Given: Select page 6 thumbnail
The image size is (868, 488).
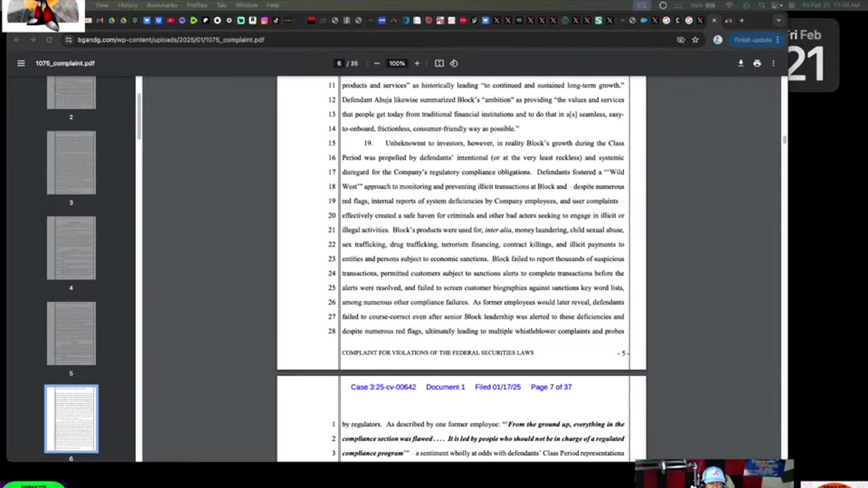Looking at the screenshot, I should (71, 419).
